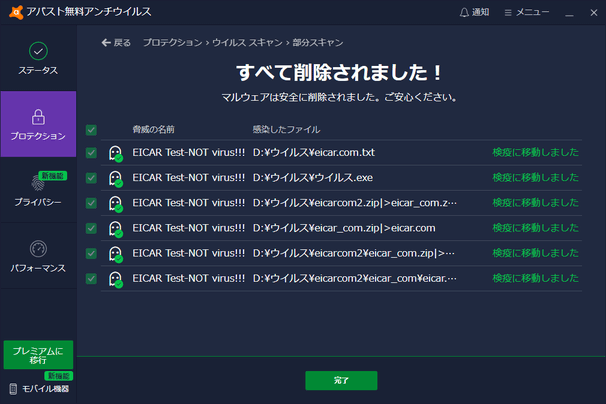606x404 pixels.
Task: Select the プロテクション lock icon
Action: pos(38,117)
